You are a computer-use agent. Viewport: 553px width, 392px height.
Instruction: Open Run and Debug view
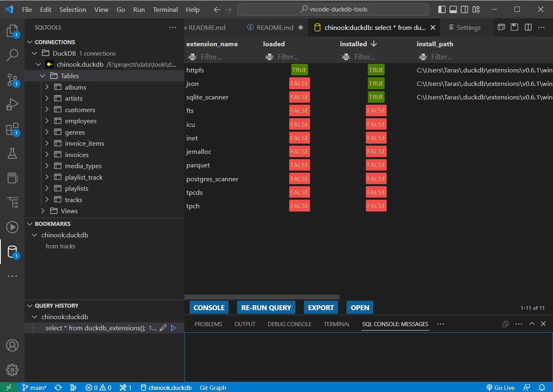(x=12, y=104)
